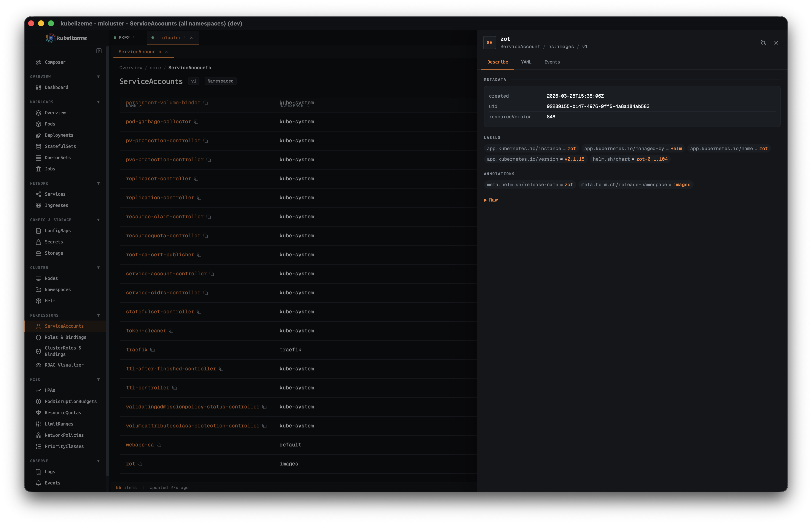The height and width of the screenshot is (524, 812).
Task: Close the ServiceAccounts resource tab
Action: (166, 52)
